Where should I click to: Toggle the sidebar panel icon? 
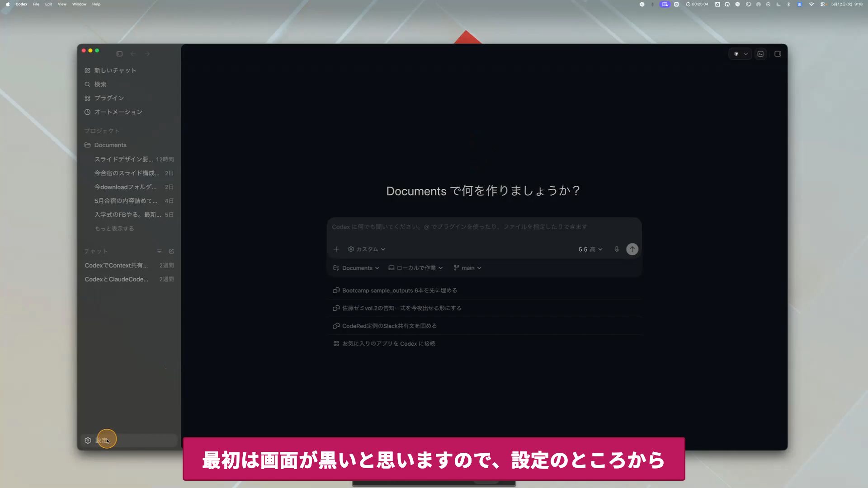tap(119, 54)
